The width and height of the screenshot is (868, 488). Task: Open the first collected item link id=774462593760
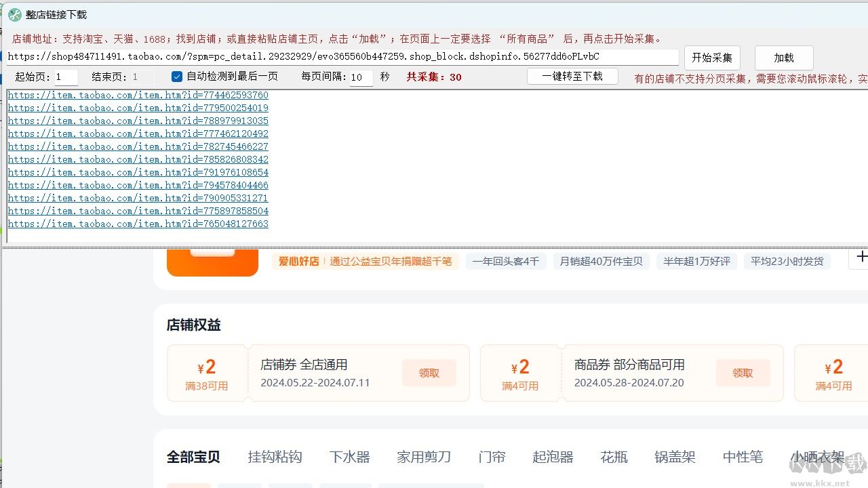[x=138, y=95]
